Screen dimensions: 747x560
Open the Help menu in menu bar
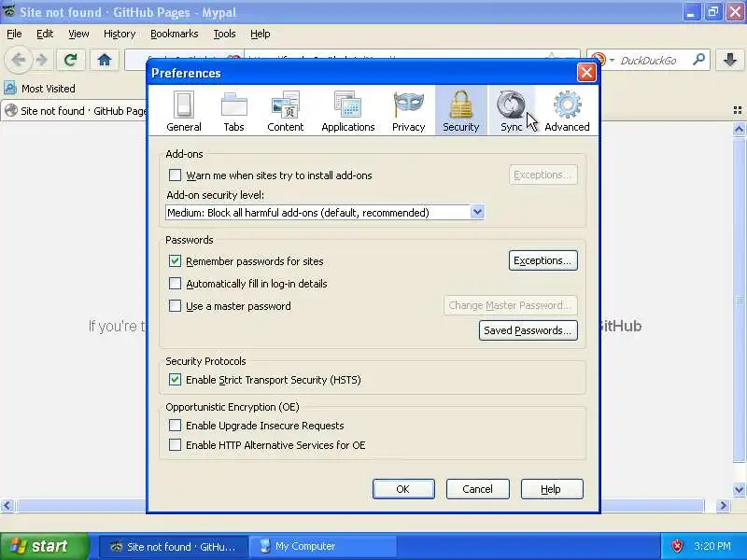click(x=261, y=34)
